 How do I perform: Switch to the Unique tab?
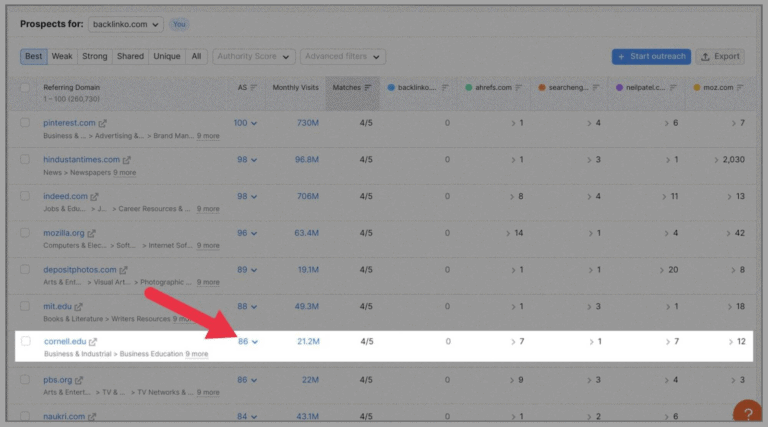167,56
